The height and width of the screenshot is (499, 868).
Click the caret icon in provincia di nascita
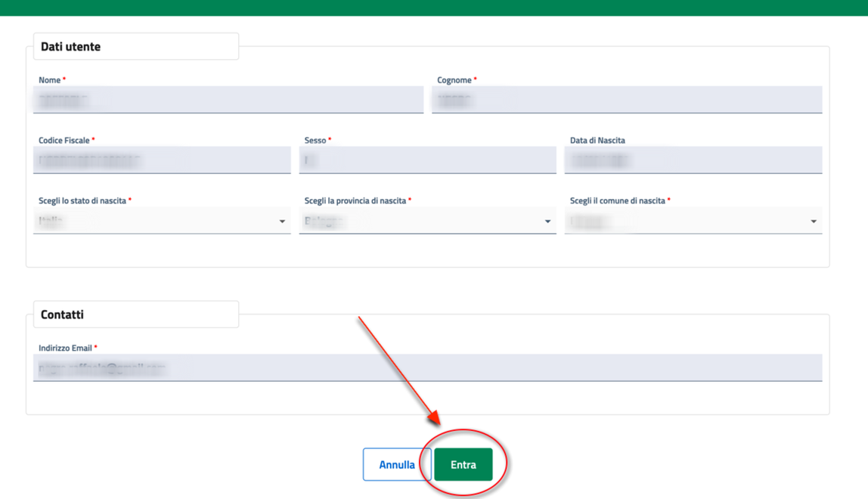click(x=547, y=222)
